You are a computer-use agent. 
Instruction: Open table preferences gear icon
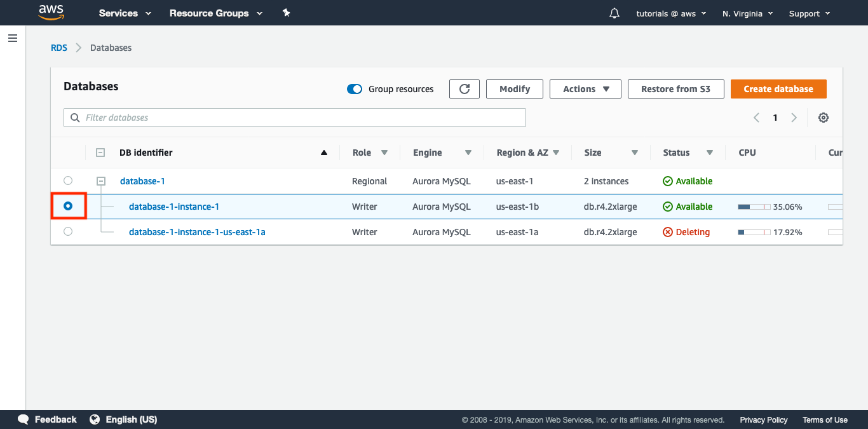coord(824,118)
